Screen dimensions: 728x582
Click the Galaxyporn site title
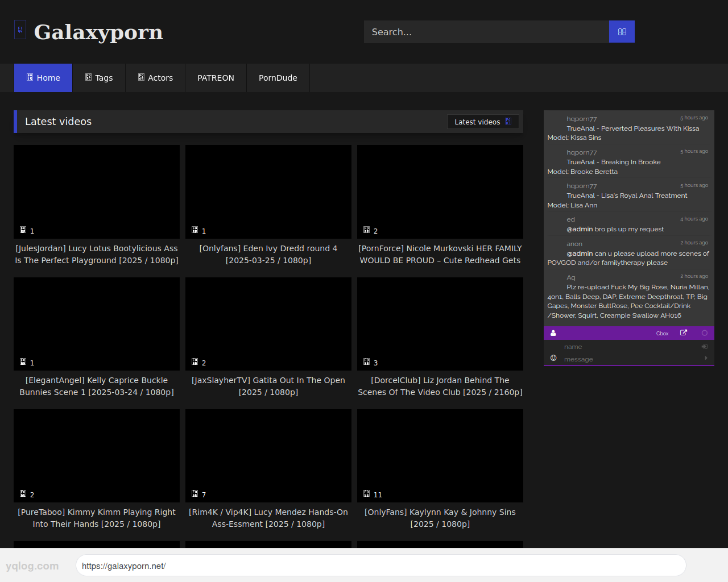[98, 32]
